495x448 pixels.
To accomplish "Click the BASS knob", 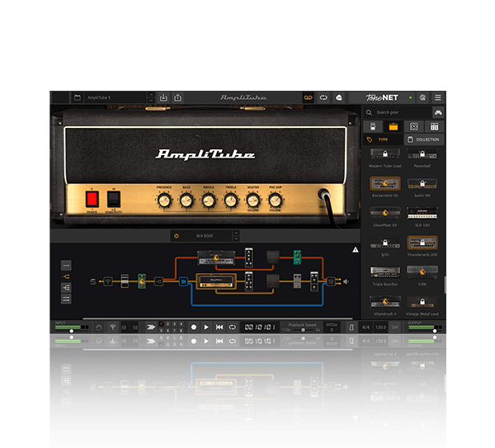I will [x=186, y=200].
